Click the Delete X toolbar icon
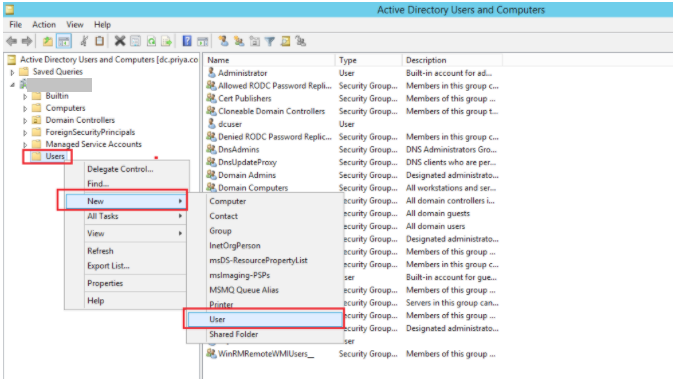674x379 pixels. point(120,41)
